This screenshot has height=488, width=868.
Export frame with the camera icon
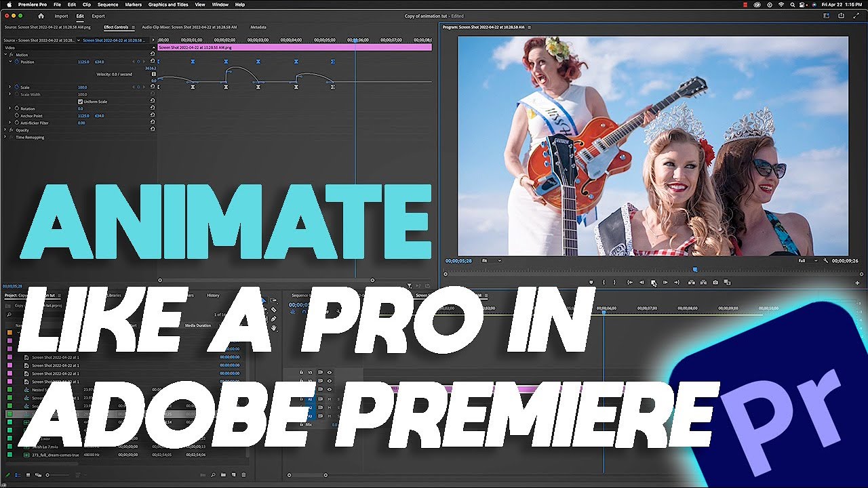715,283
